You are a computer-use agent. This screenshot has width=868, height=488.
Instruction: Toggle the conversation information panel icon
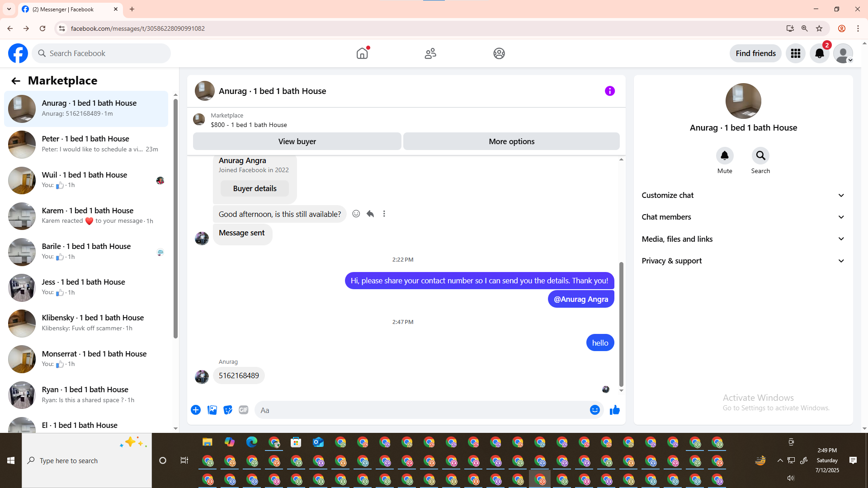click(609, 91)
